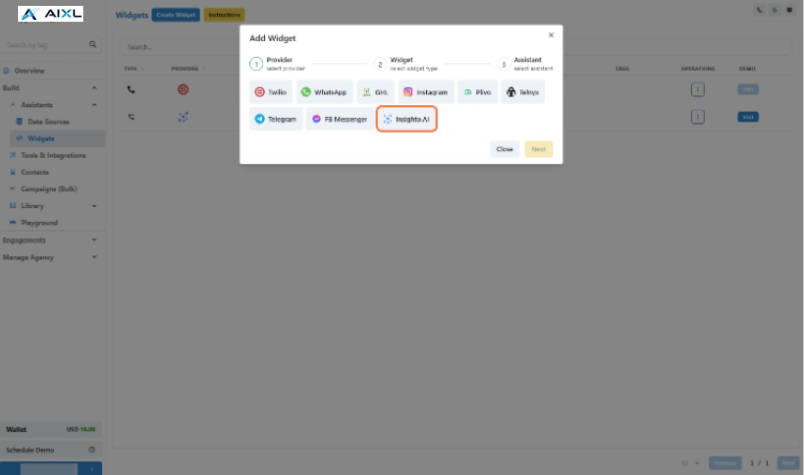The image size is (804, 475).
Task: Click the Search by tag field
Action: click(x=50, y=45)
